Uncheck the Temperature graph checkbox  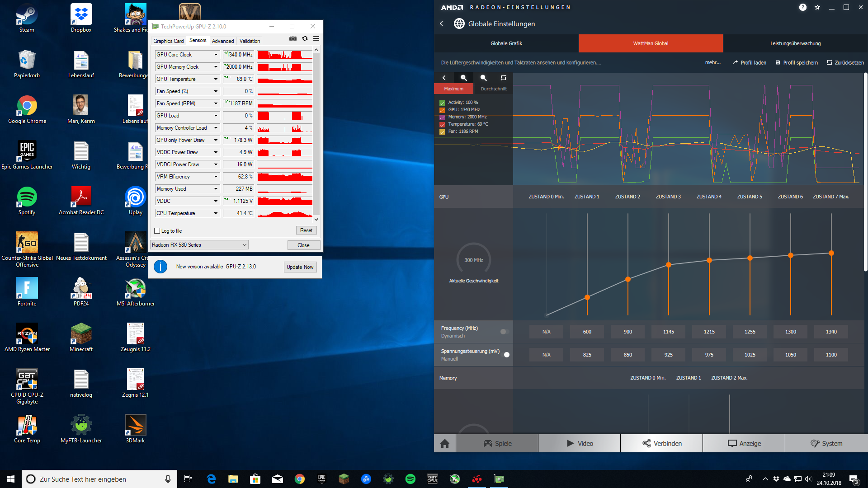(x=442, y=124)
